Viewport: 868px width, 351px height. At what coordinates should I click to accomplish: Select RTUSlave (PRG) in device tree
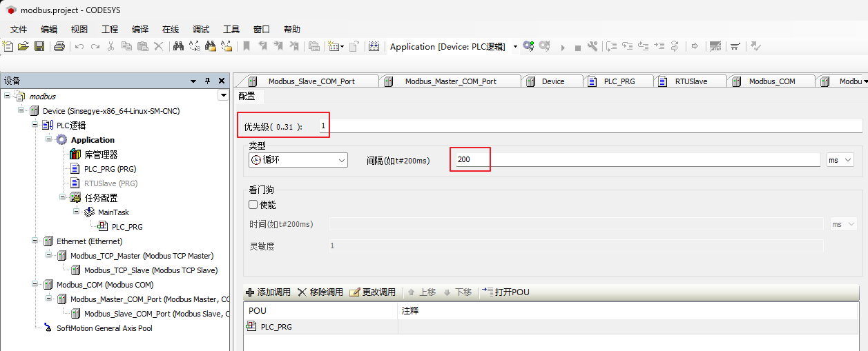pyautogui.click(x=110, y=183)
